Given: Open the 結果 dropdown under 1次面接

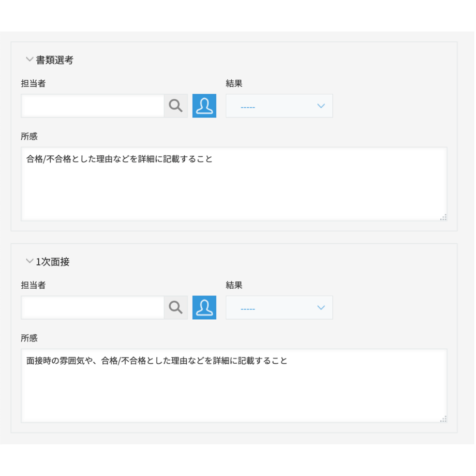Looking at the screenshot, I should [x=279, y=307].
